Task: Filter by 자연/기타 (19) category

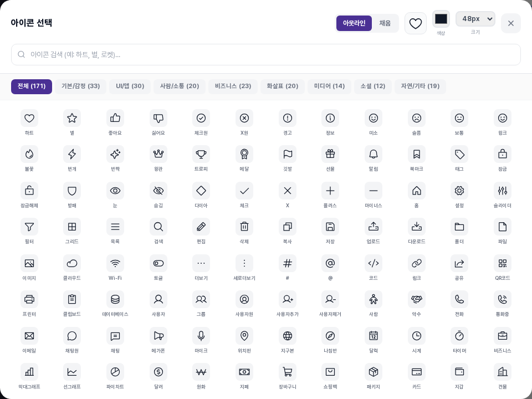Action: coord(421,86)
